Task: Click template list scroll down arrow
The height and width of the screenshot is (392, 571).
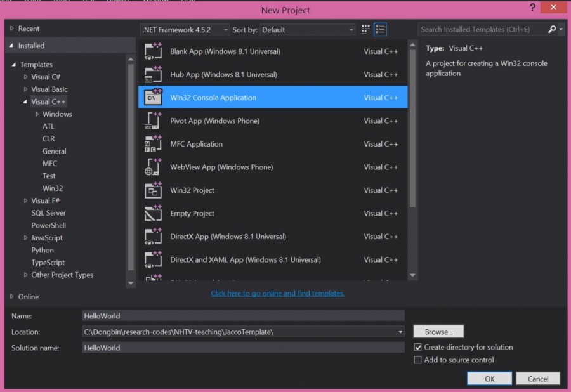Action: (x=412, y=275)
